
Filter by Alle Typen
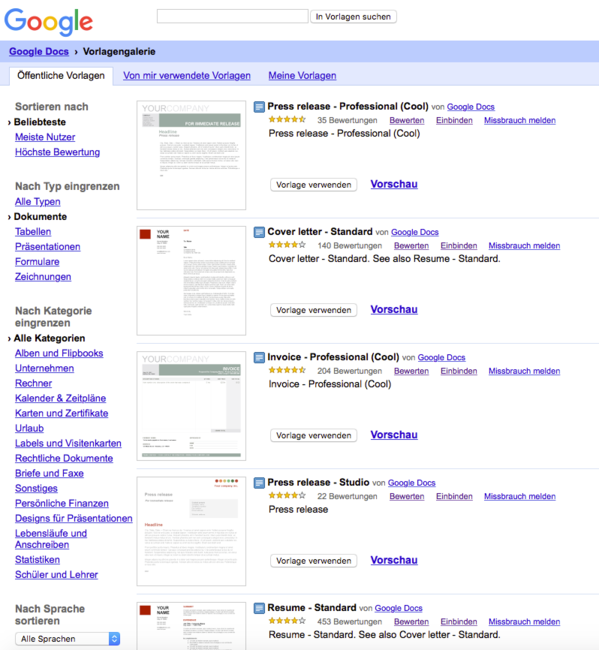(38, 202)
